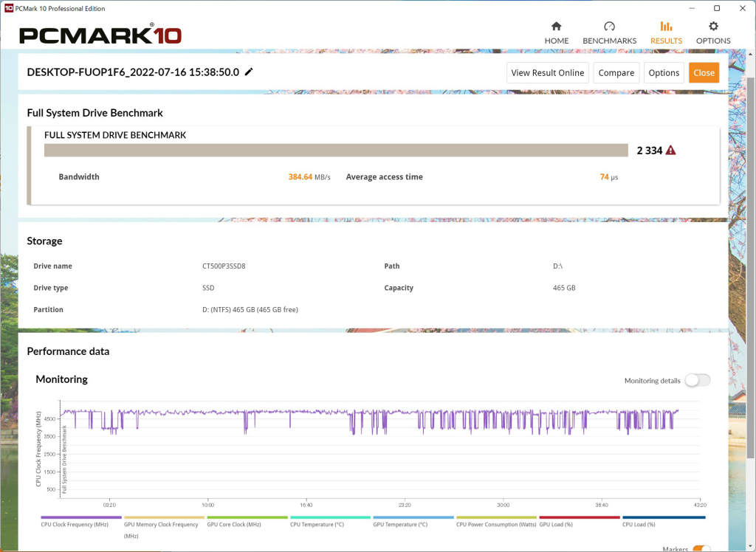This screenshot has width=756, height=552.
Task: Open the Home tab
Action: point(557,32)
